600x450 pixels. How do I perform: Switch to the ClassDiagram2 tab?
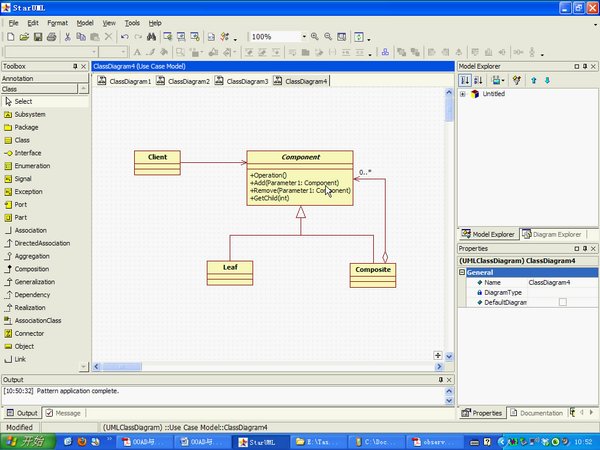point(188,81)
